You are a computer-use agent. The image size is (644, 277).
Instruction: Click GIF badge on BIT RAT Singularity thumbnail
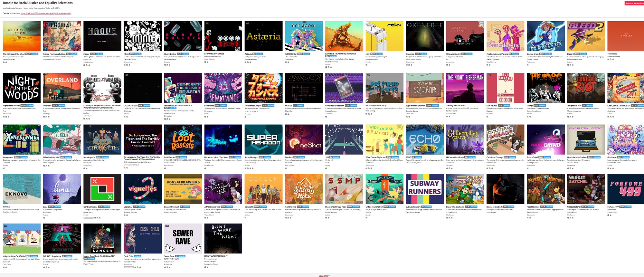(x=46, y=226)
